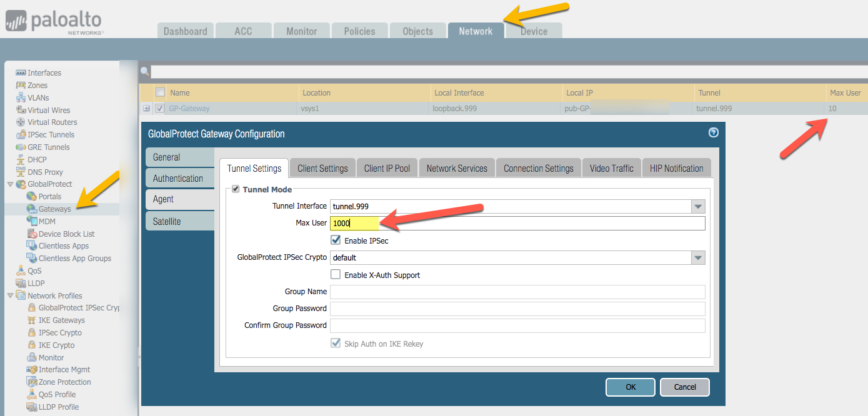Viewport: 868px width, 416px height.
Task: Click the GRE Tunnels icon
Action: (x=21, y=147)
